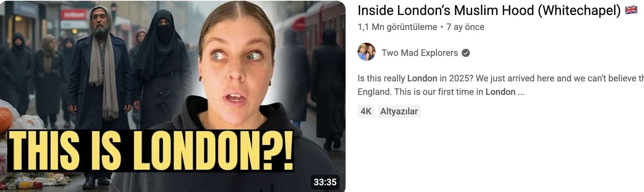Viewport: 644px width, 192px height.
Task: Select the 4K quality badge
Action: (x=366, y=111)
